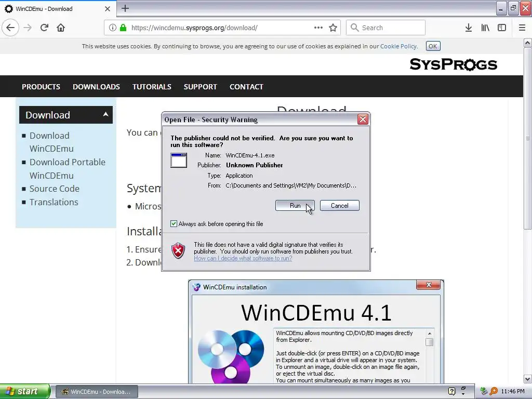Viewport: 532px width, 399px height.
Task: Click the browser Back arrow button
Action: click(10, 28)
